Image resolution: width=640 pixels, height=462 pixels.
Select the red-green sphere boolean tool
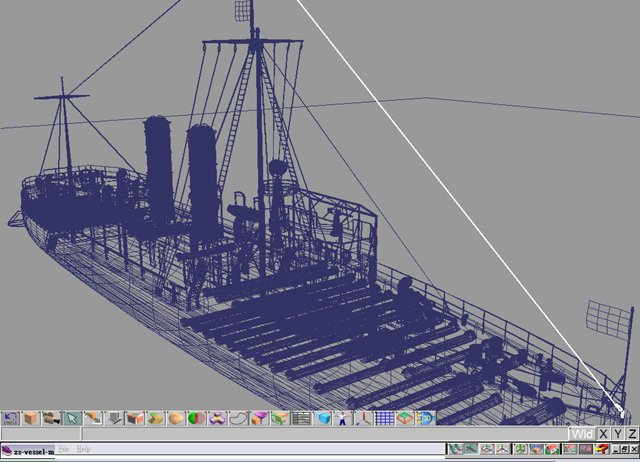pyautogui.click(x=196, y=418)
